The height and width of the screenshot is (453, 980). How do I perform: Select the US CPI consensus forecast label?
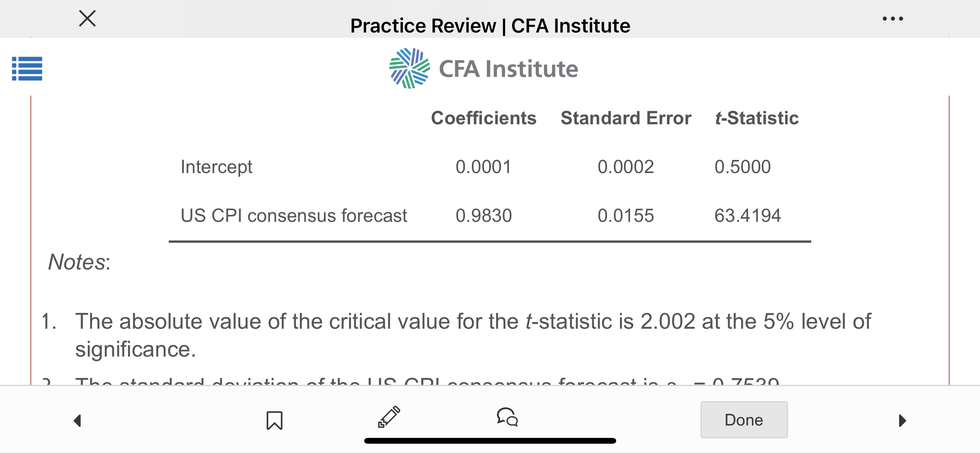coord(294,216)
